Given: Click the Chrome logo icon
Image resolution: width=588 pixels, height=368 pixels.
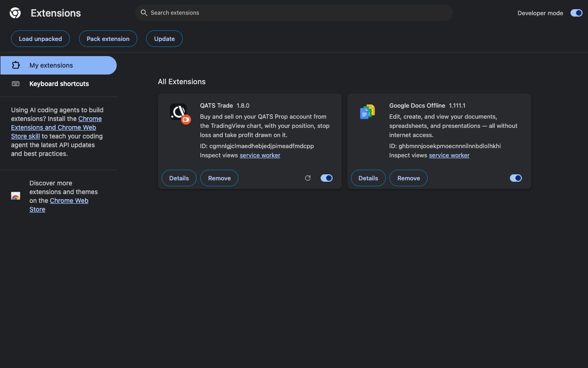Looking at the screenshot, I should [15, 13].
